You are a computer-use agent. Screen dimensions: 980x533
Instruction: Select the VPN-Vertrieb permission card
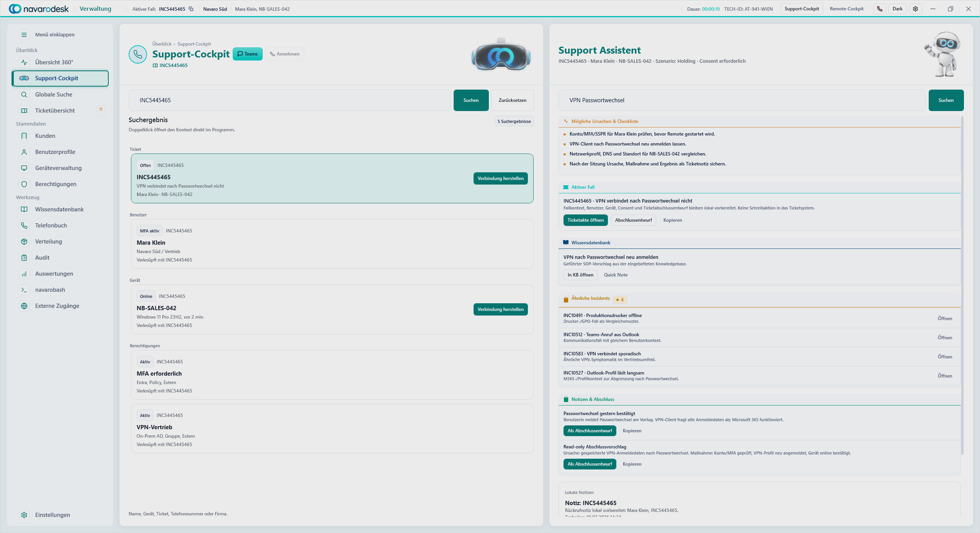point(332,428)
